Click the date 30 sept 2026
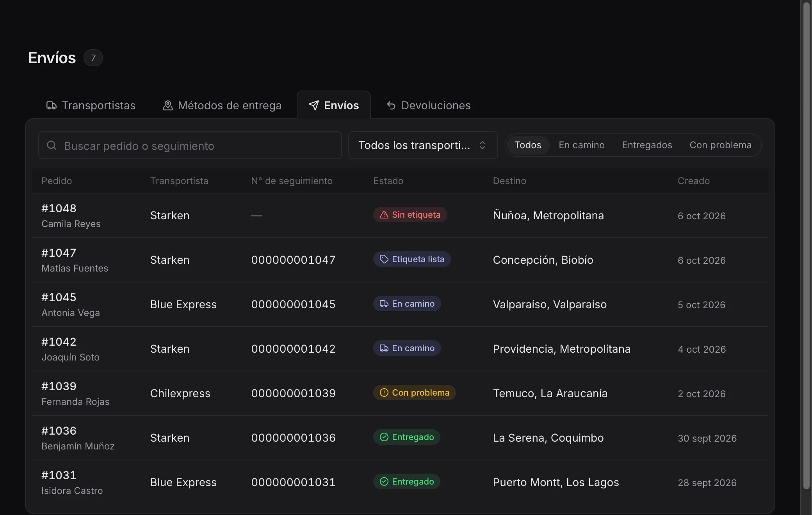Image resolution: width=812 pixels, height=515 pixels. click(707, 438)
